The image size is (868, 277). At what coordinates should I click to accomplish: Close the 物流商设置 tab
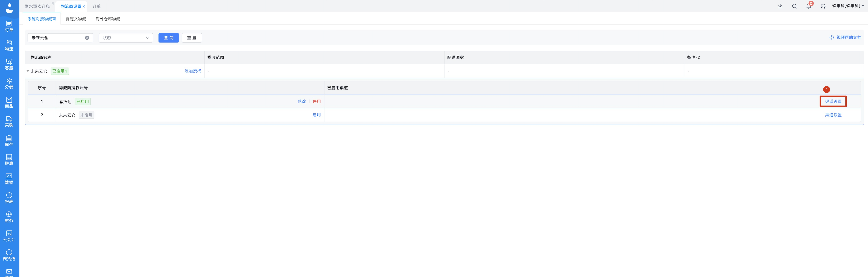(x=83, y=6)
